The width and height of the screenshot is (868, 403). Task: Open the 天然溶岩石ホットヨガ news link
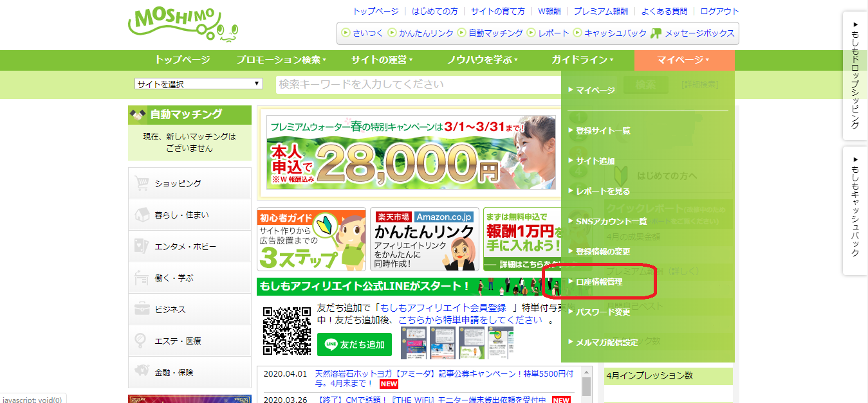pyautogui.click(x=444, y=379)
